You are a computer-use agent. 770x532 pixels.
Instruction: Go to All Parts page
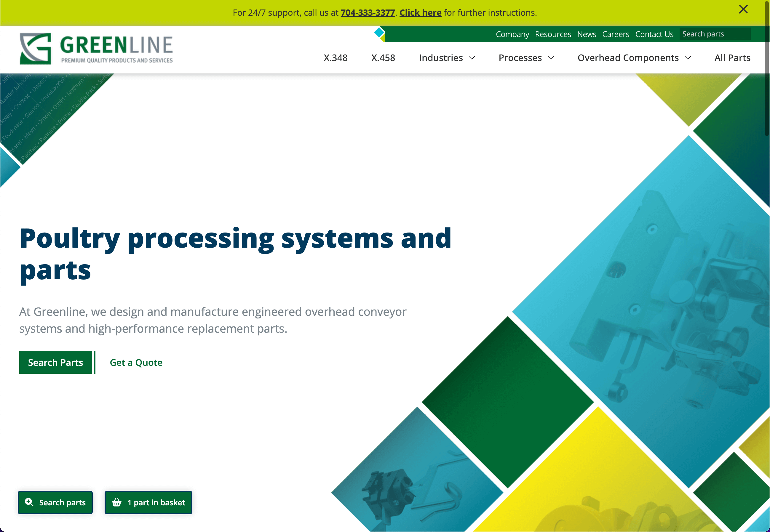pos(732,58)
